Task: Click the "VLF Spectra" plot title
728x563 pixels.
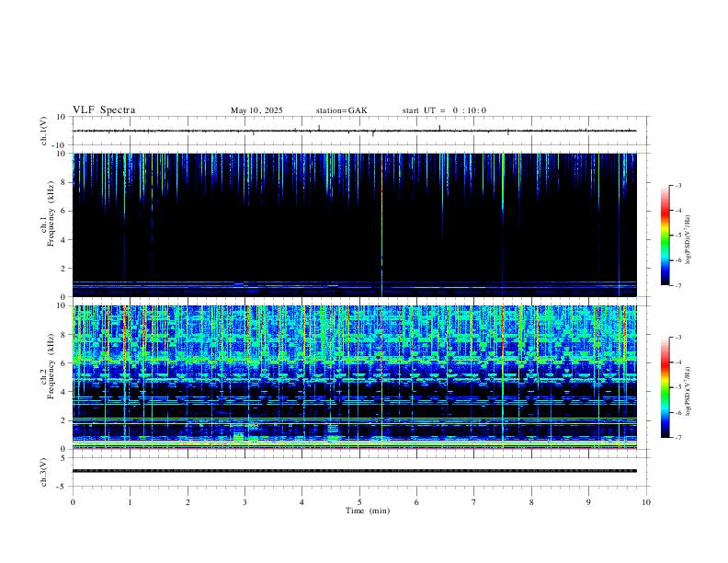Action: (x=104, y=110)
